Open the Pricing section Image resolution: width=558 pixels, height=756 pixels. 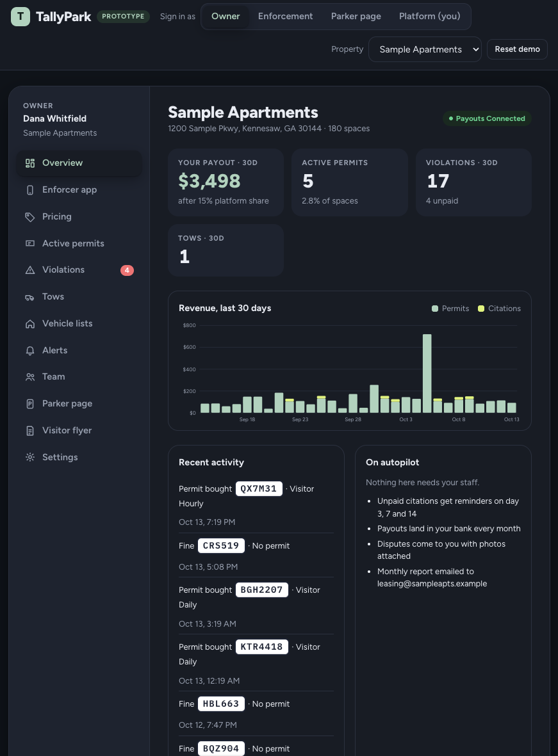pyautogui.click(x=79, y=217)
